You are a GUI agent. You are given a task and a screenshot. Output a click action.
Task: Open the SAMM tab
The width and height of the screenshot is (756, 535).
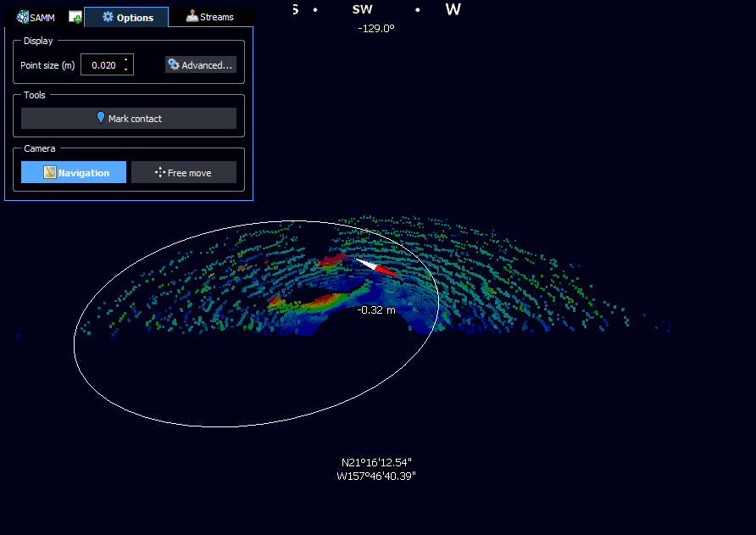click(x=36, y=17)
